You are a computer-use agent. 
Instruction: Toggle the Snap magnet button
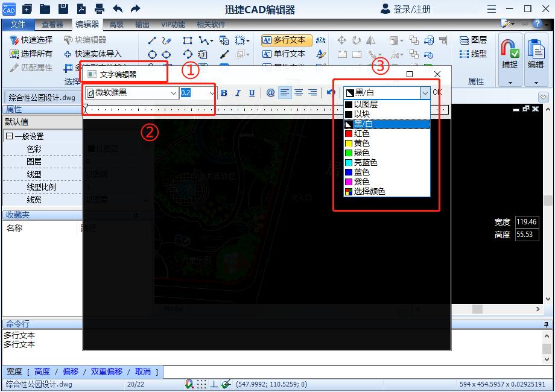click(510, 54)
